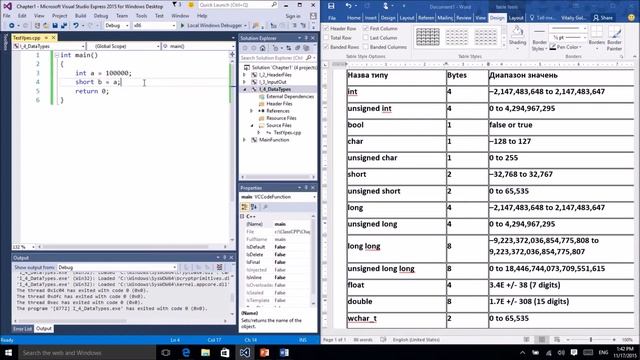640x360 pixels.
Task: Open the Build menu in Visual Studio
Action: click(80, 16)
